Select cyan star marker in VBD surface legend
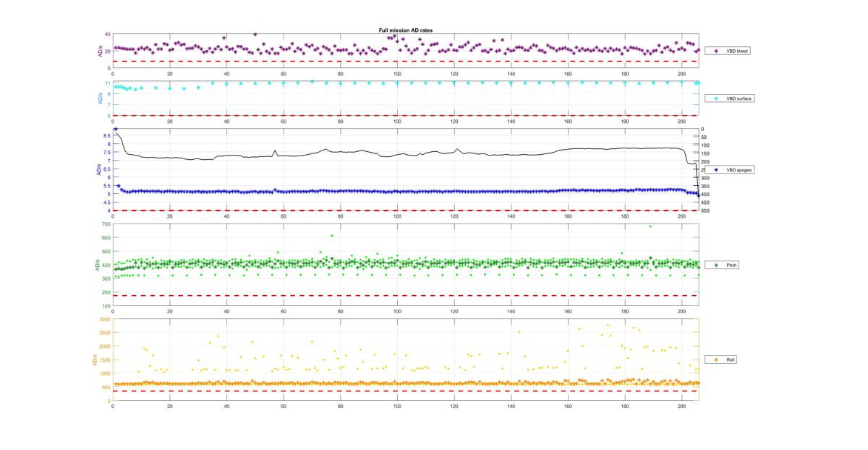 716,98
